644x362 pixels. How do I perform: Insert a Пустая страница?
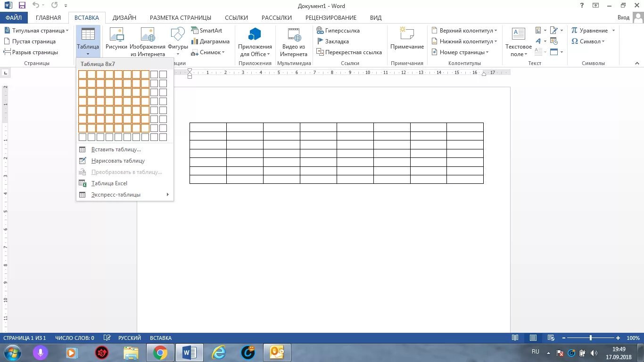[29, 41]
